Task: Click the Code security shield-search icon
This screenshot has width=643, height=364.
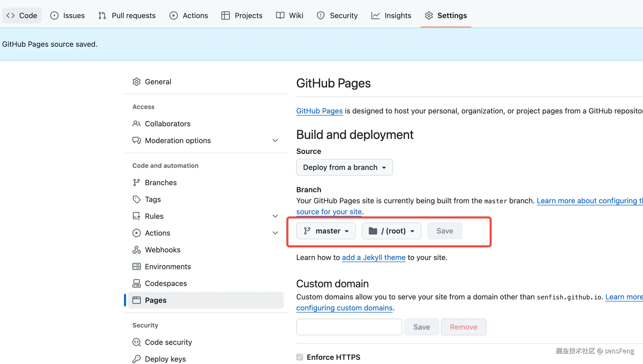Action: (136, 342)
